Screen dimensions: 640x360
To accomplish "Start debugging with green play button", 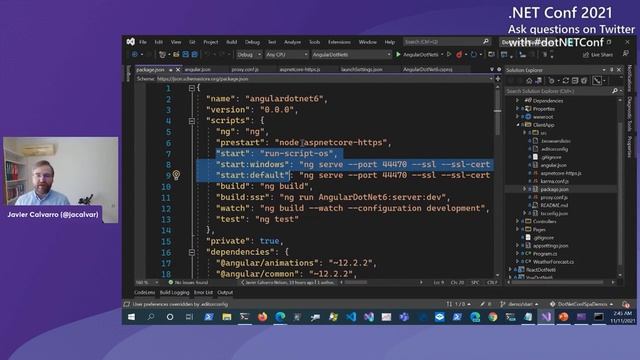I will point(398,54).
